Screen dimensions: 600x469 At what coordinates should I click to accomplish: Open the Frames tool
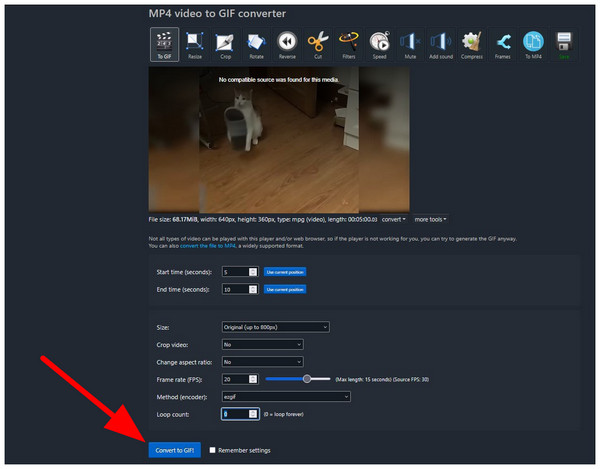502,44
